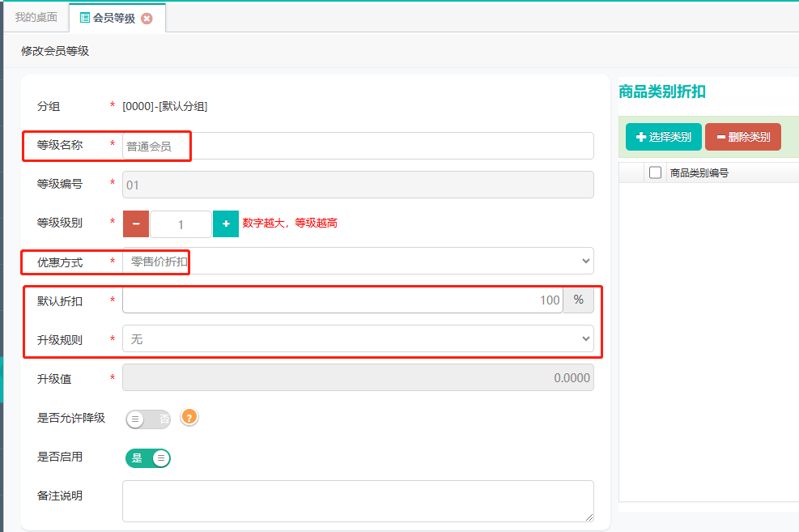Click the 默认折扣 input field
This screenshot has width=799, height=532.
(342, 300)
